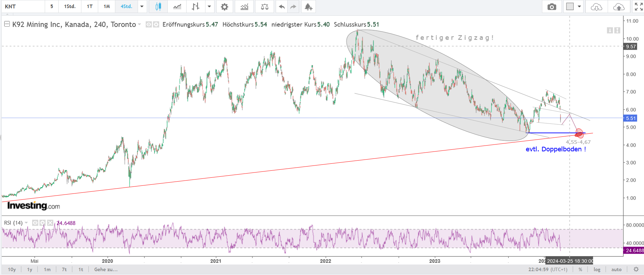Viewport: 644px width, 275px height.
Task: Switch to the area chart style
Action: click(x=177, y=7)
